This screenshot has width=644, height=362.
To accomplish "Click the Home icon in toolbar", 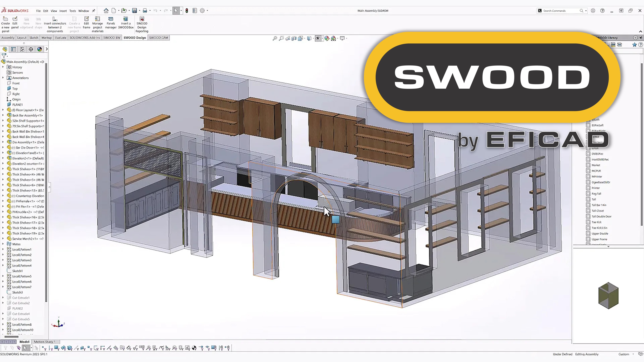I will click(x=106, y=11).
